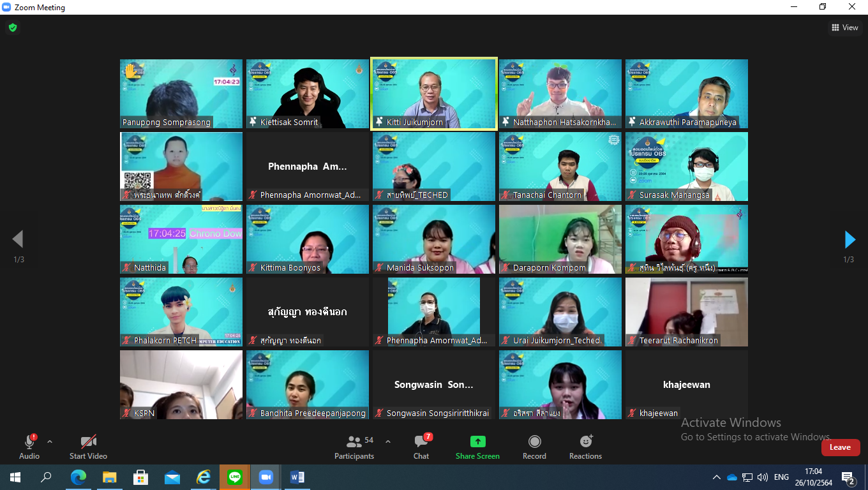The height and width of the screenshot is (490, 868).
Task: Click the Akkrawuthi Paramapuneya name label
Action: pyautogui.click(x=688, y=122)
